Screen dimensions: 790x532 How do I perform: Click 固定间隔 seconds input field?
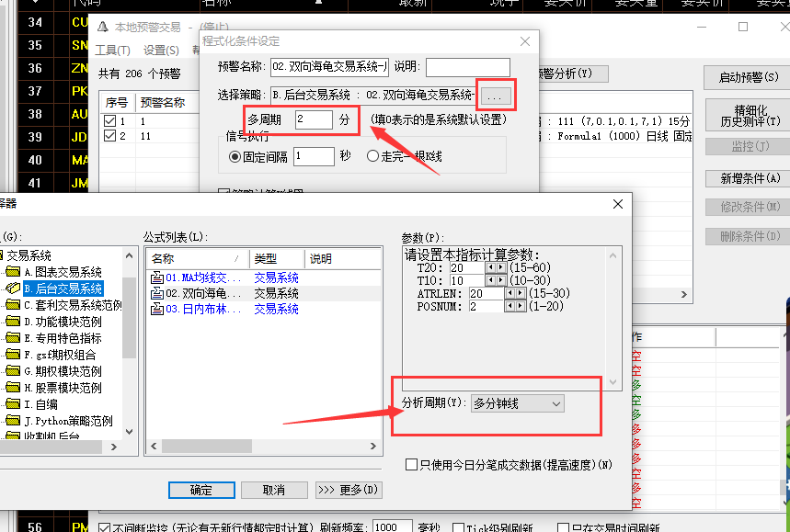pos(314,156)
